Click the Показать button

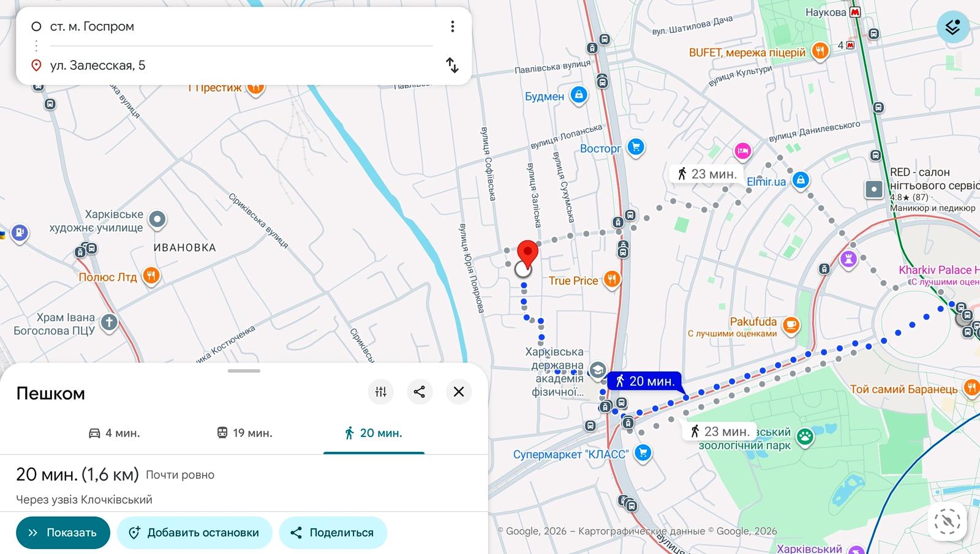pos(63,533)
